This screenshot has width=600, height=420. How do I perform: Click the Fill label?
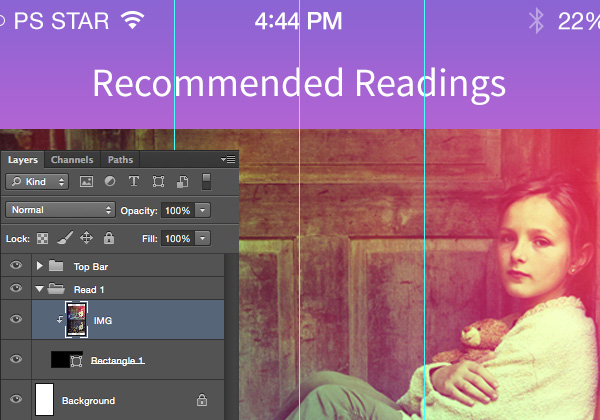pos(150,239)
